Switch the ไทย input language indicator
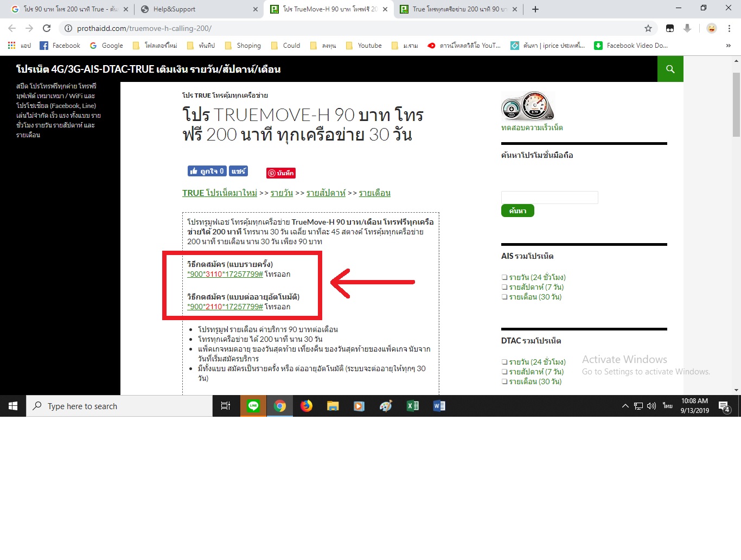The height and width of the screenshot is (560, 741). 668,406
